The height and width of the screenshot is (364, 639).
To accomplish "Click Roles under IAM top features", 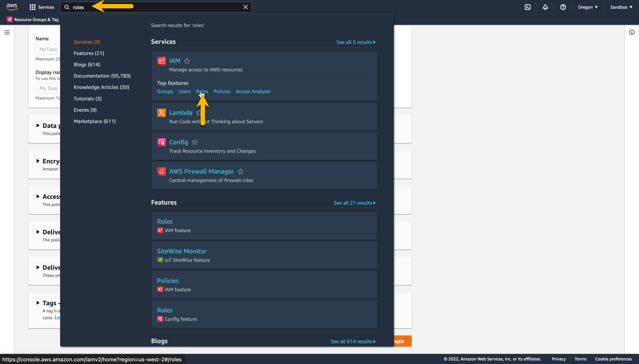I will [x=202, y=92].
